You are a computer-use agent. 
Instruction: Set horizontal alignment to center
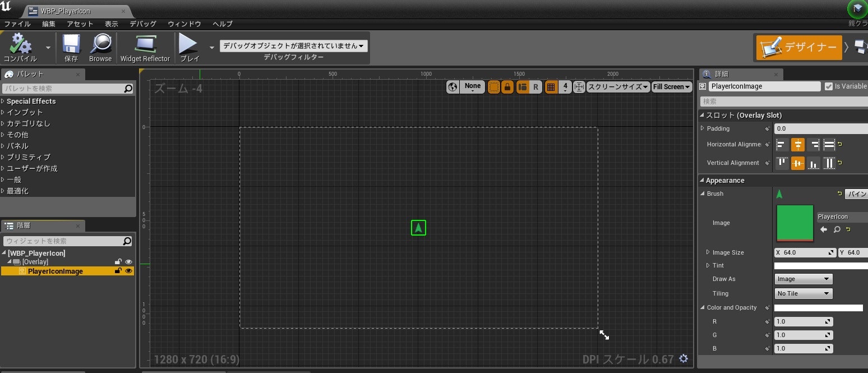pyautogui.click(x=798, y=145)
